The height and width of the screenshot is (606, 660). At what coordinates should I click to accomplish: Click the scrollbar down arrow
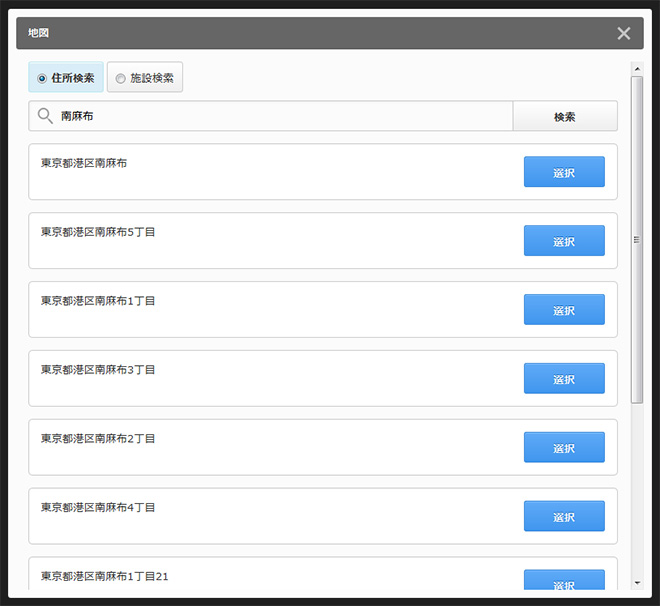coord(637,582)
